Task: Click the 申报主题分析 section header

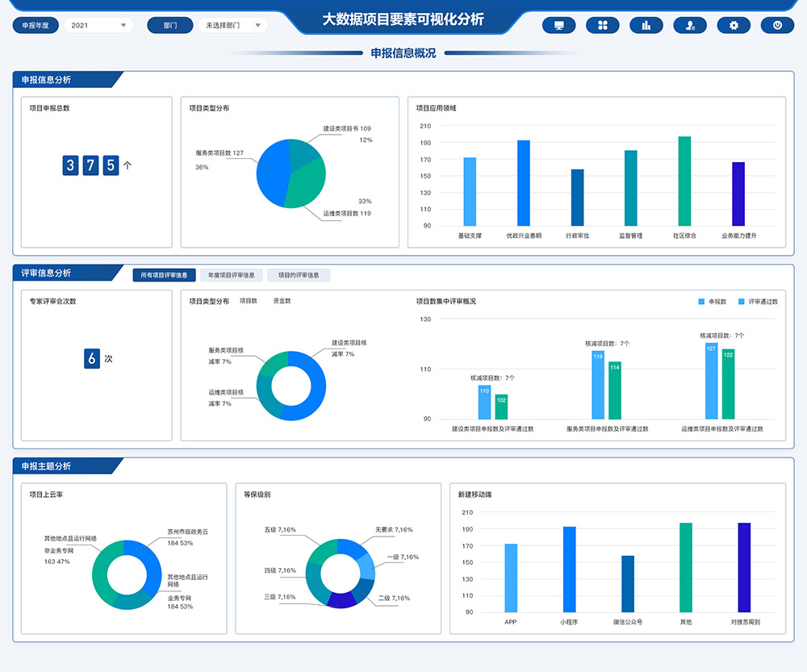Action: (46, 466)
